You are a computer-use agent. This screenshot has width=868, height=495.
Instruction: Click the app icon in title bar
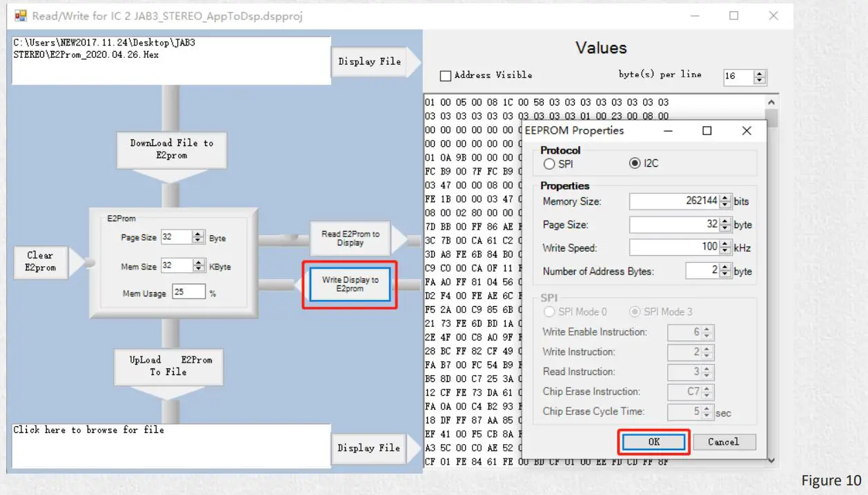(21, 15)
